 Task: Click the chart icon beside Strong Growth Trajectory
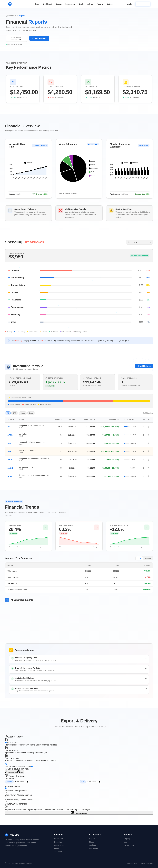[10, 211]
